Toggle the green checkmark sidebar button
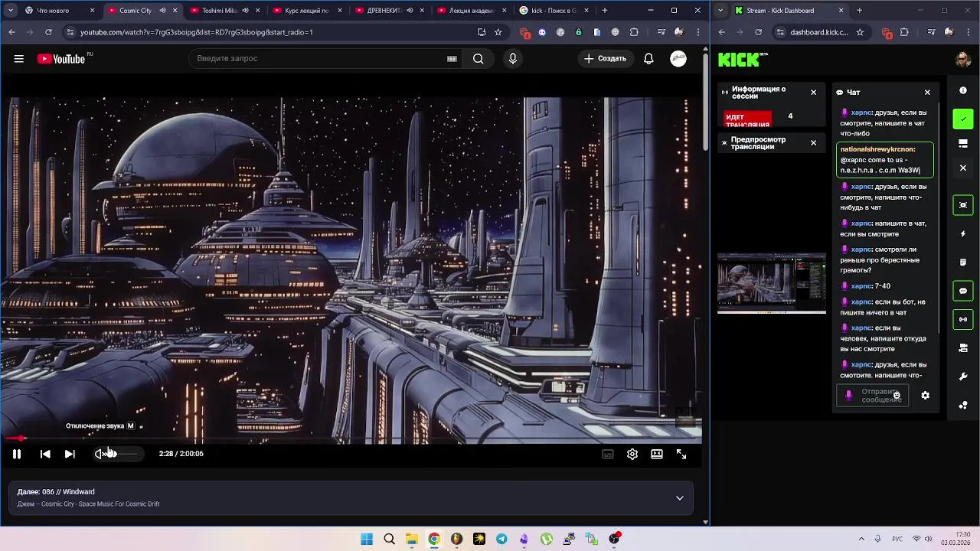 tap(963, 119)
